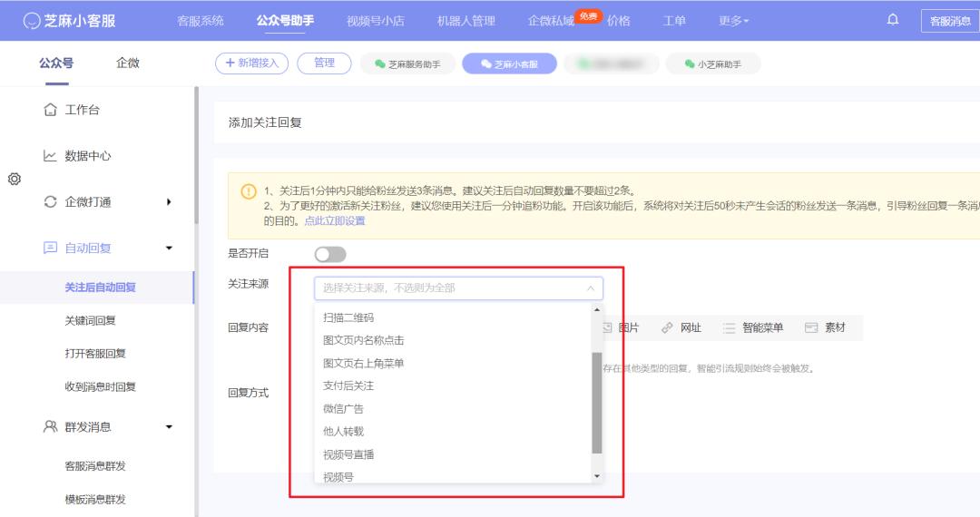Click the 智能菜单 list icon
This screenshot has height=517, width=980.
tap(729, 327)
